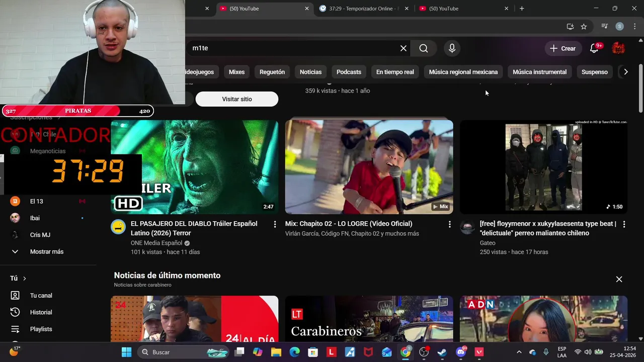
Task: Open Tu canal in sidebar
Action: click(x=41, y=296)
